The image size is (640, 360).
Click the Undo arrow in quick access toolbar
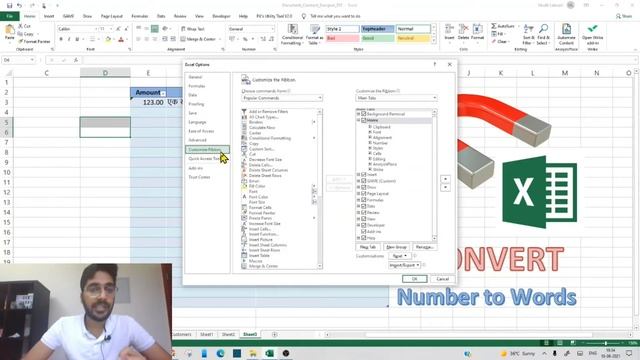[19, 5]
